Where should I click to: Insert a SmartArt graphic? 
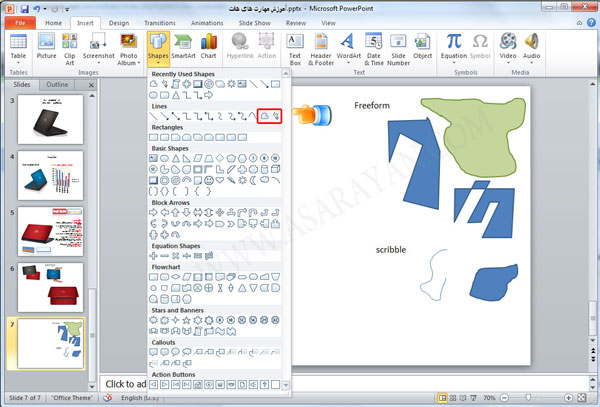pyautogui.click(x=184, y=46)
